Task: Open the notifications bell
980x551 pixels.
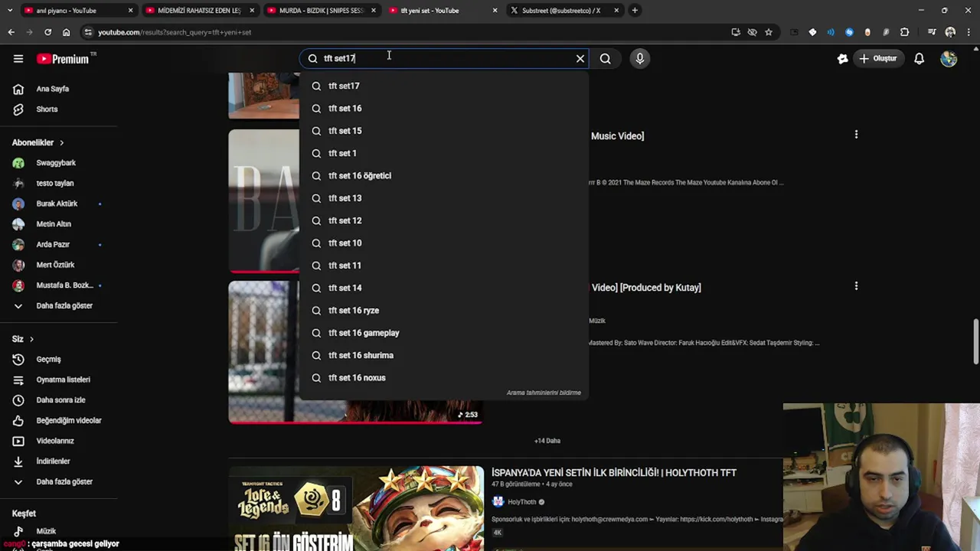Action: point(920,58)
